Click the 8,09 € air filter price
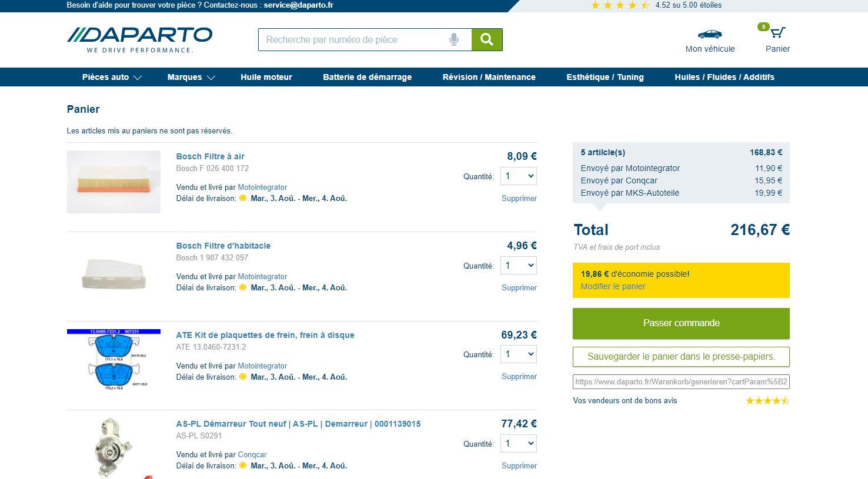Viewport: 868px width, 479px height. tap(522, 156)
